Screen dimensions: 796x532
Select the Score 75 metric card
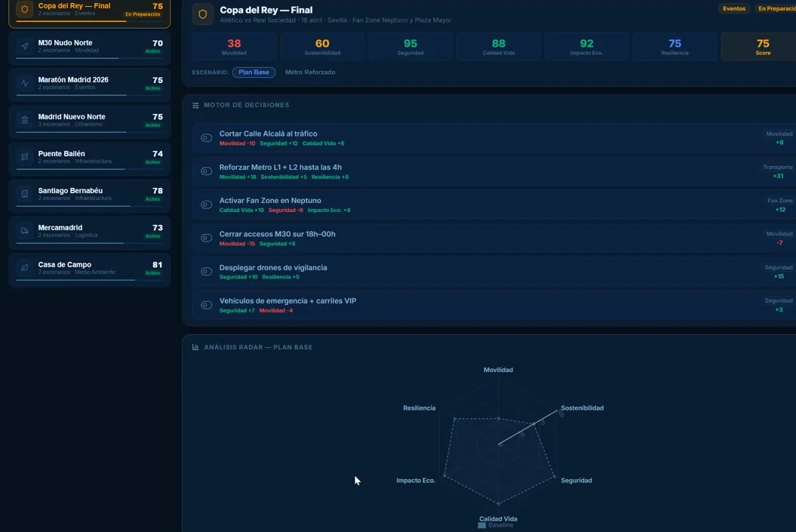coord(762,47)
